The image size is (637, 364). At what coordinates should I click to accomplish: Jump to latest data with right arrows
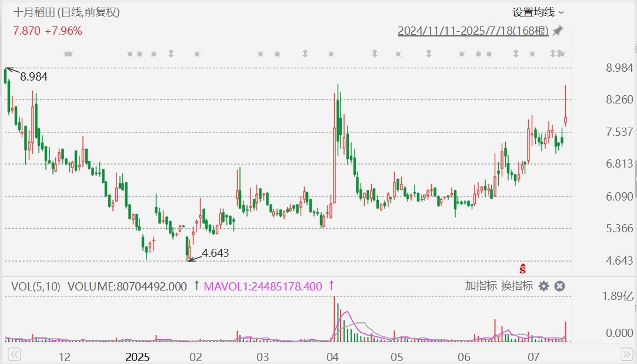tap(627, 354)
